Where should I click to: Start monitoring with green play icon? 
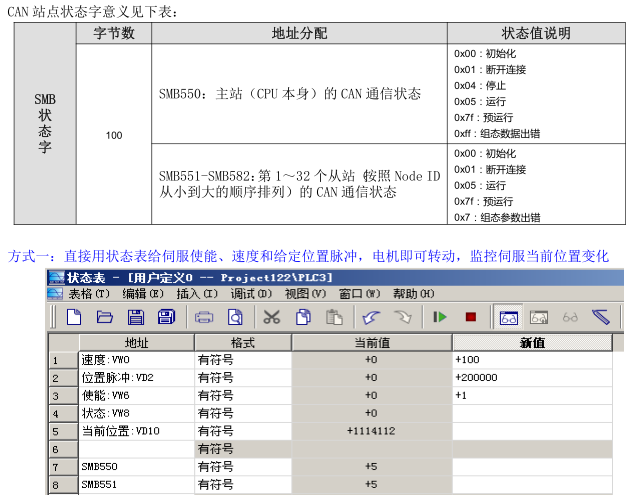click(440, 317)
